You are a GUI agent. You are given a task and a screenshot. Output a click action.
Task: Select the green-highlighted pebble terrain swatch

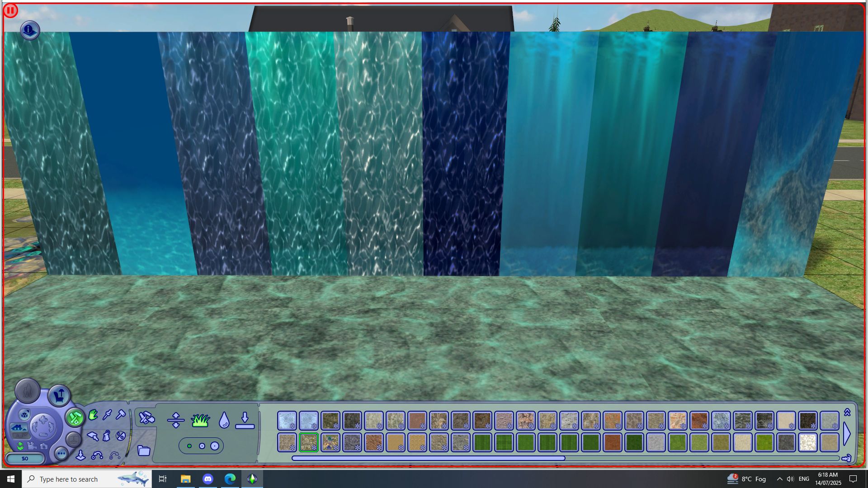pyautogui.click(x=309, y=442)
